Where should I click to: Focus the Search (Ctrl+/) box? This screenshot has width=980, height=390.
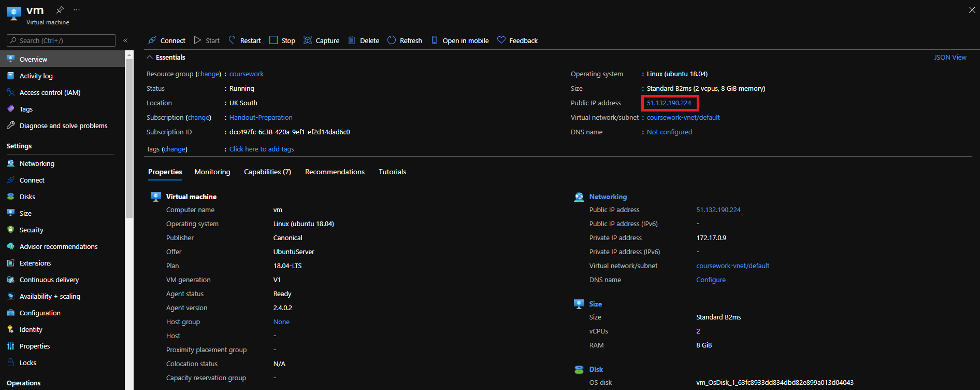pyautogui.click(x=61, y=40)
